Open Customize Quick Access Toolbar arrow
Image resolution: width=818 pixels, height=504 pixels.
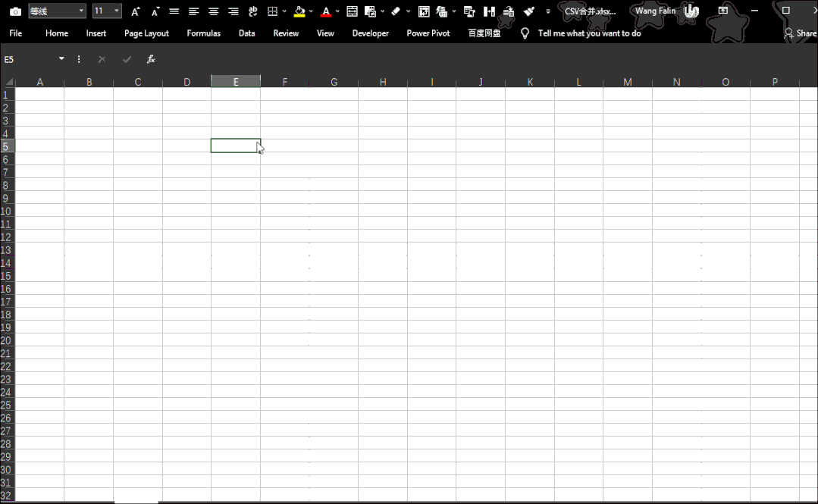pyautogui.click(x=548, y=11)
